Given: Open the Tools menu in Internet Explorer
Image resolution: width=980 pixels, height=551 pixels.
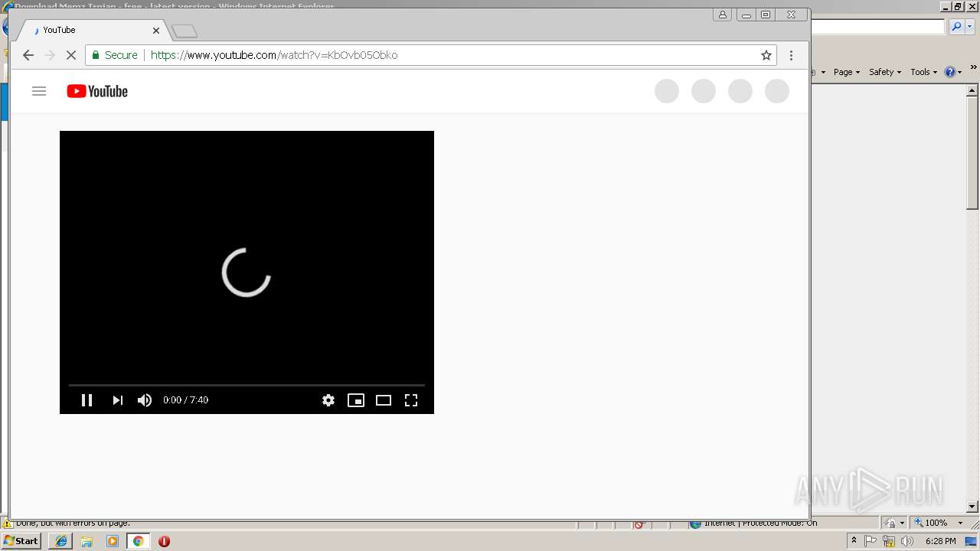Looking at the screenshot, I should [923, 72].
